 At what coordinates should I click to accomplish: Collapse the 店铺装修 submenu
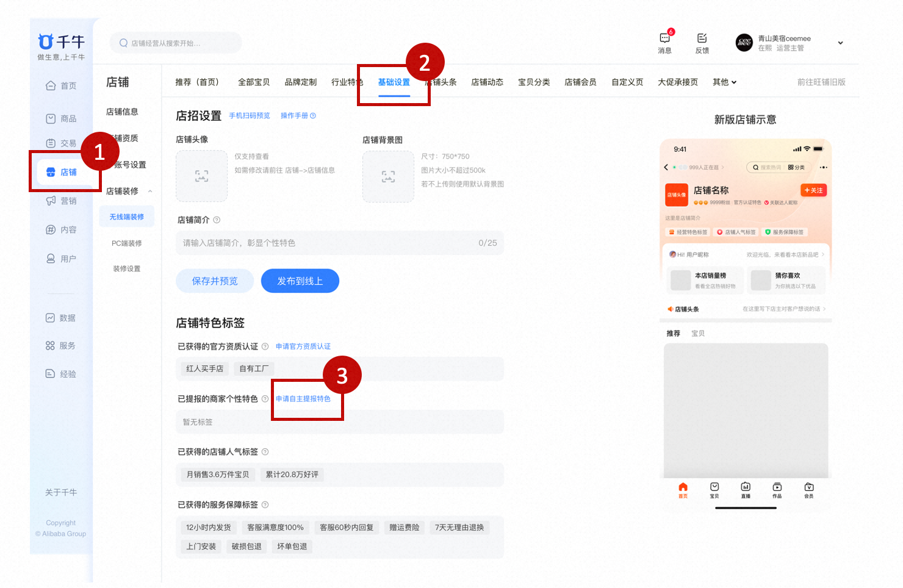150,192
